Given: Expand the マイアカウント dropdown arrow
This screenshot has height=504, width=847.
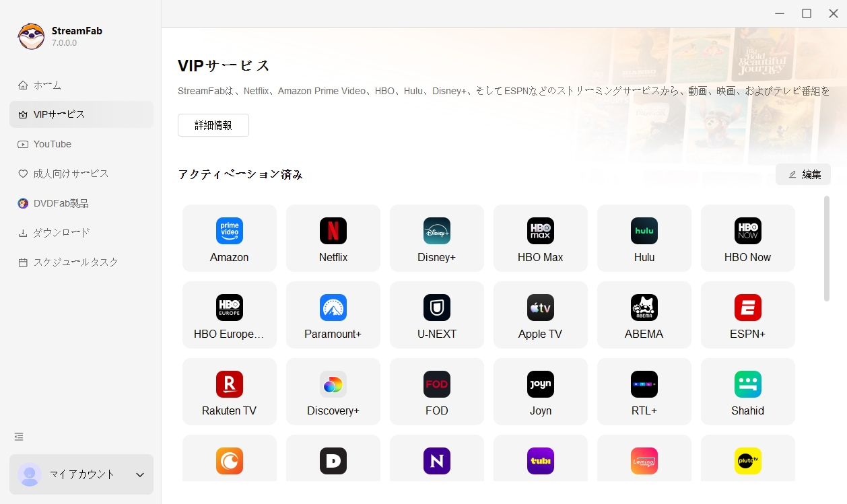Looking at the screenshot, I should click(x=140, y=474).
